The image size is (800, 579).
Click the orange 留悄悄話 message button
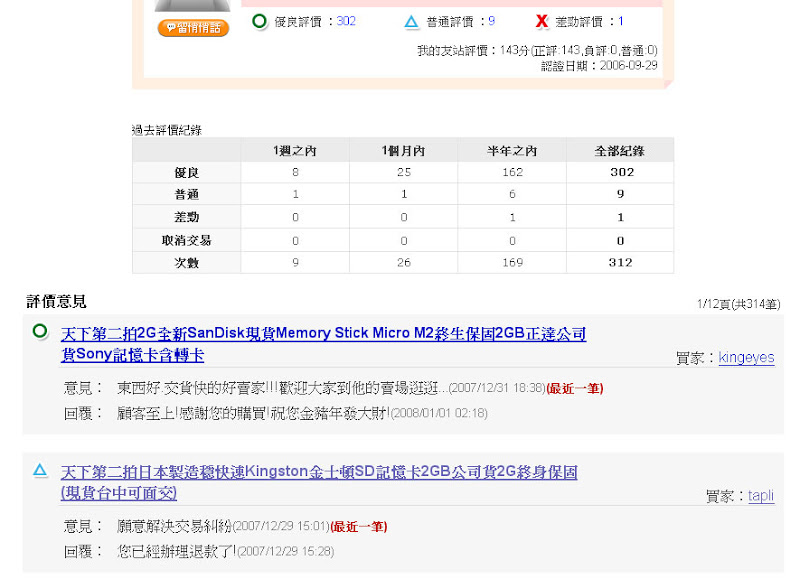[193, 28]
